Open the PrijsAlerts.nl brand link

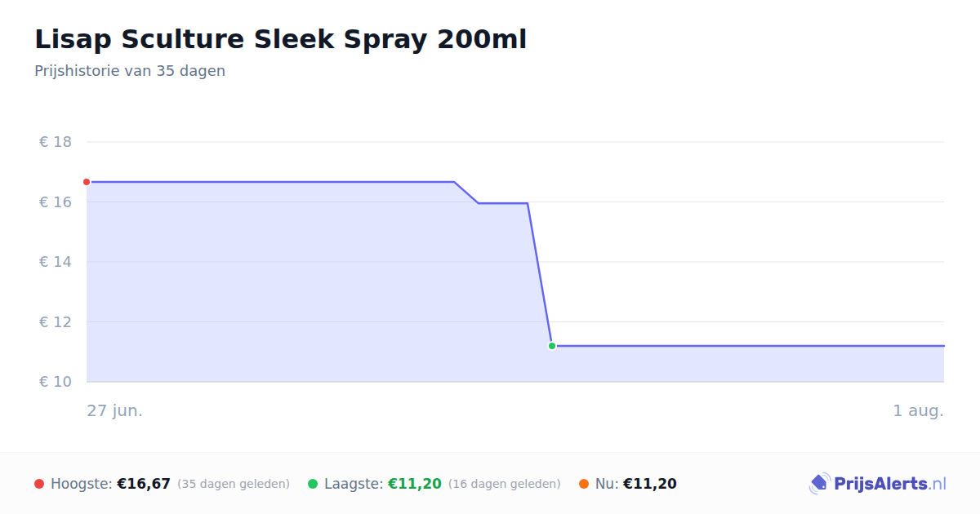(x=877, y=484)
